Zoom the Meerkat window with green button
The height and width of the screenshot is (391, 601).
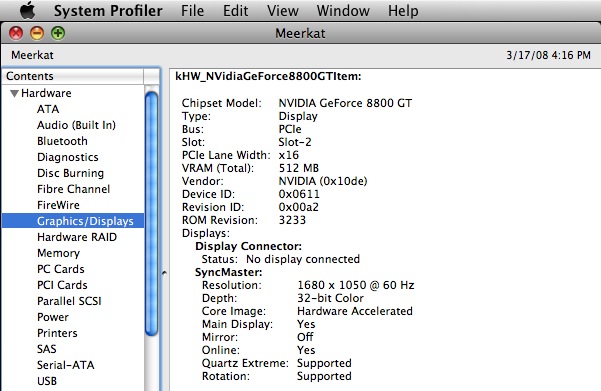[58, 33]
